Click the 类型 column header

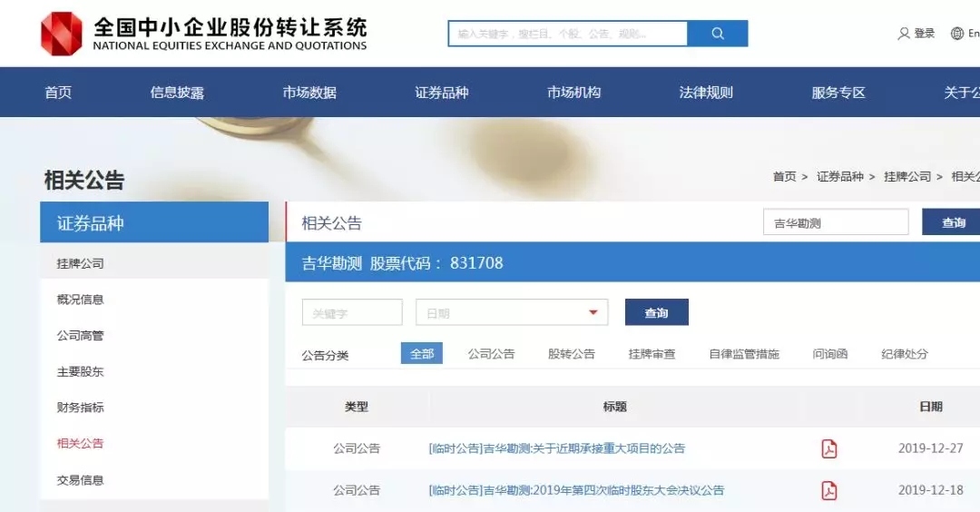[x=357, y=407]
